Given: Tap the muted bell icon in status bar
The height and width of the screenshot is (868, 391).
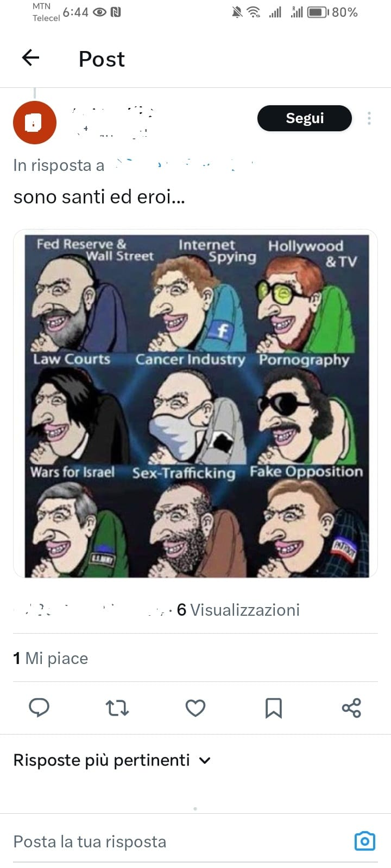Looking at the screenshot, I should 237,12.
